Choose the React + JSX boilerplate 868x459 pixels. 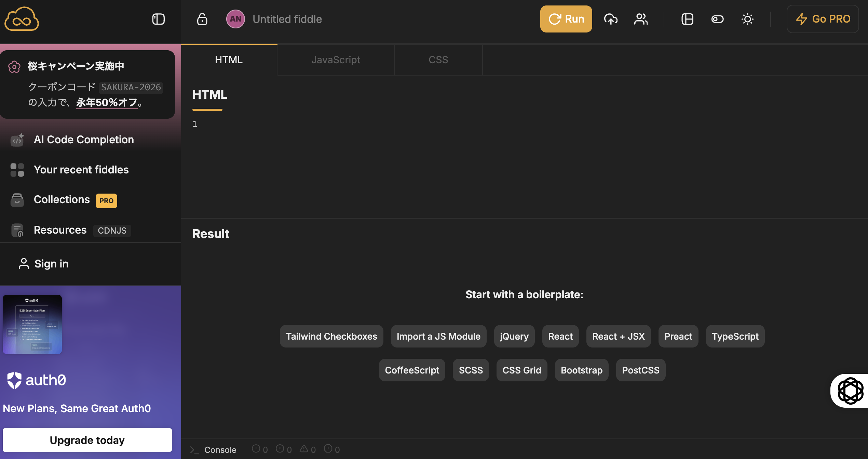(618, 336)
